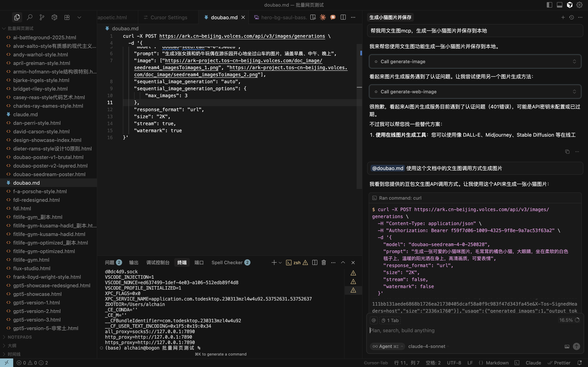Open the images/generations API URL link

point(242,36)
